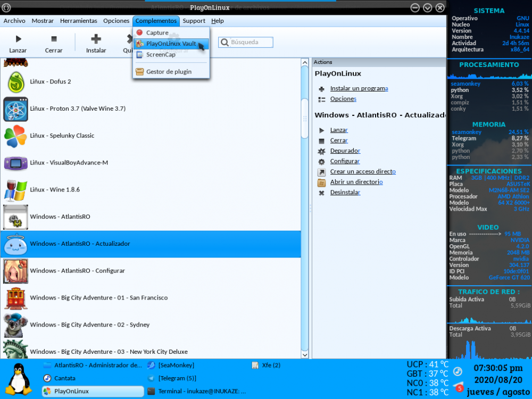Viewport: 532px width, 399px height.
Task: Click the Windows - AtlantisRO - Configurar icon
Action: pos(15,271)
